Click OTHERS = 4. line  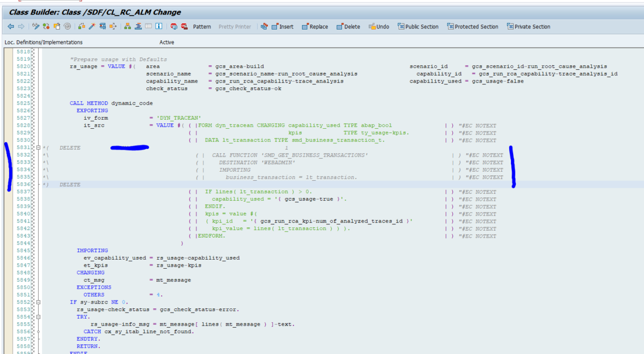pyautogui.click(x=123, y=295)
